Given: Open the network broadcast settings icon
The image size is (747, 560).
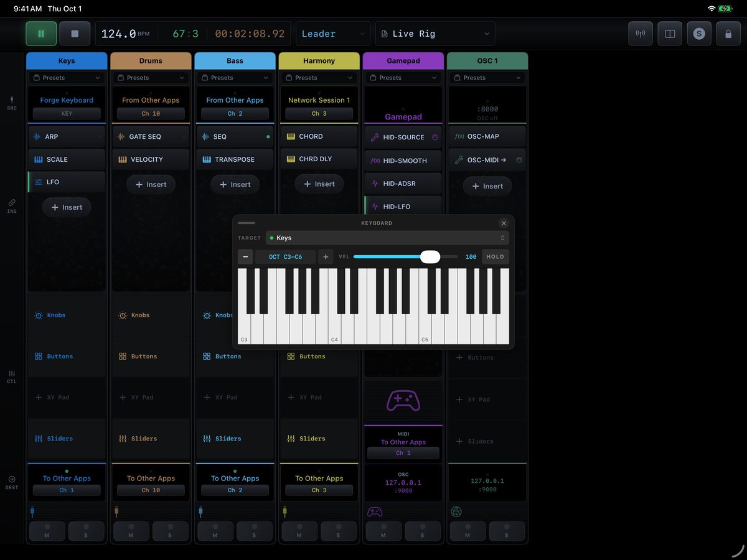Looking at the screenshot, I should (641, 34).
